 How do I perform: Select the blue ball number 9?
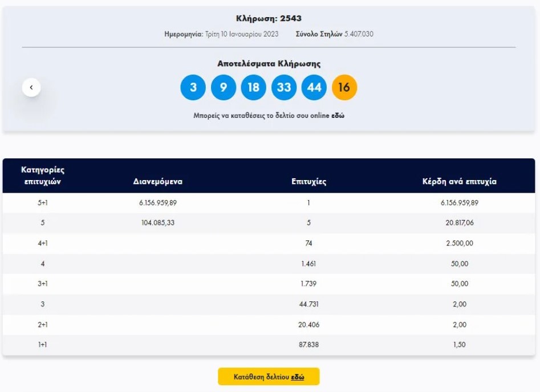223,87
